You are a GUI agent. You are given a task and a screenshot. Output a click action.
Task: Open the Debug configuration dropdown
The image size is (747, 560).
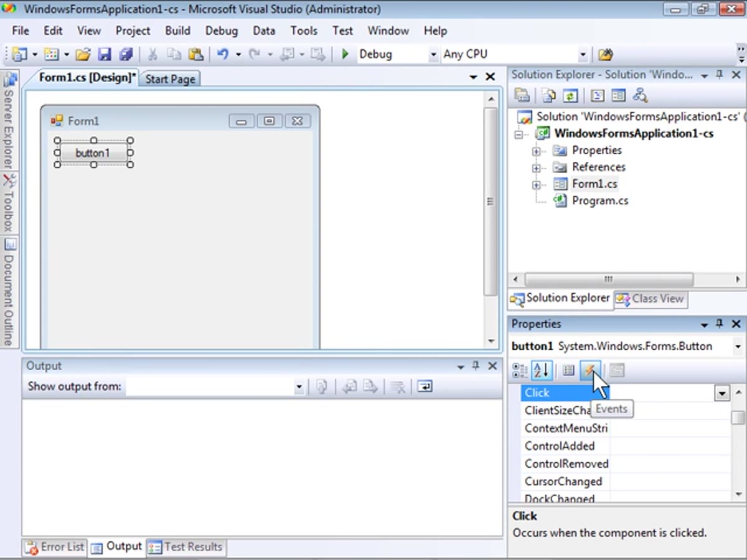[433, 55]
